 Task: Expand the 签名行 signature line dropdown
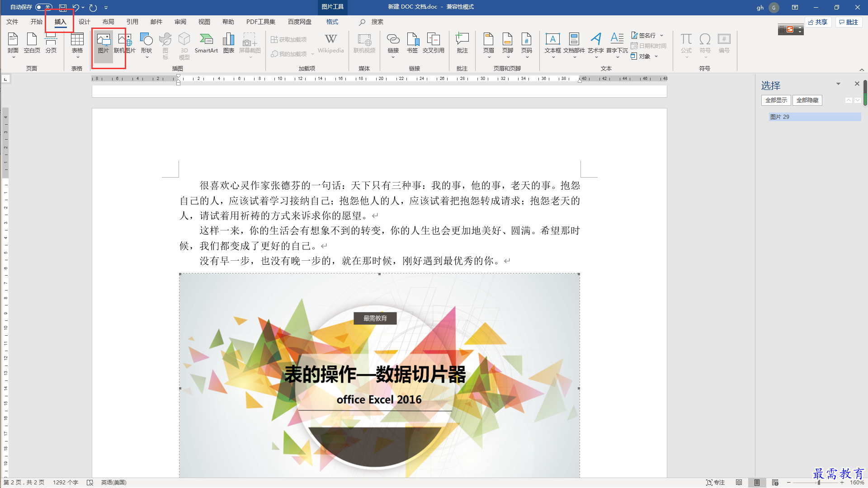coord(662,35)
